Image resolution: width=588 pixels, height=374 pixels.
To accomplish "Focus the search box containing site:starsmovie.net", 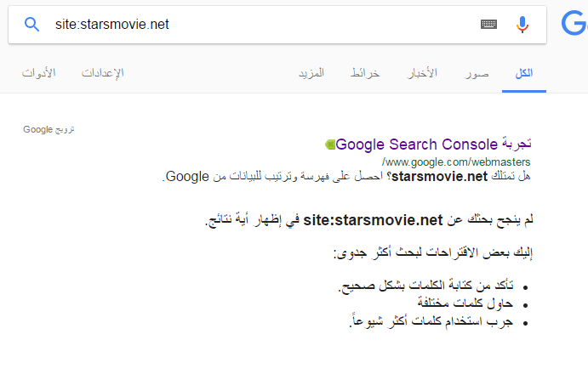I will pos(255,25).
